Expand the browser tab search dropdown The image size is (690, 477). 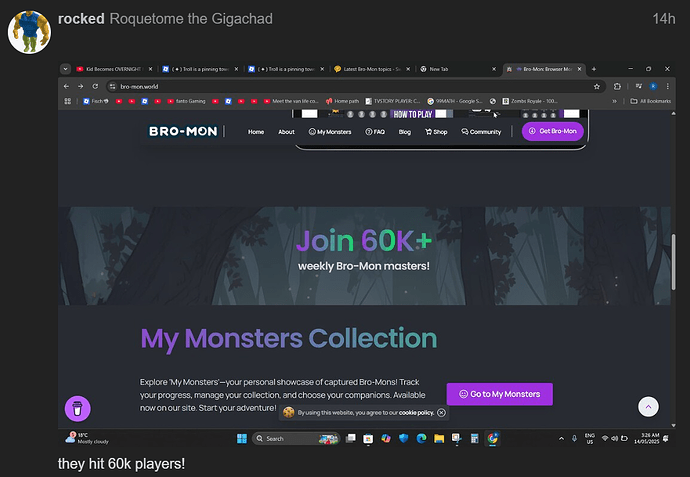pyautogui.click(x=66, y=69)
